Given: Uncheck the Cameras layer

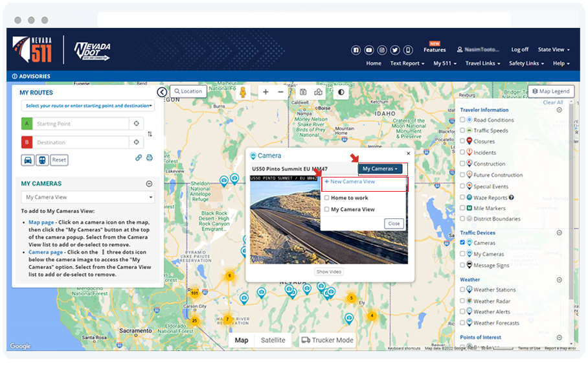Looking at the screenshot, I should pyautogui.click(x=462, y=242).
